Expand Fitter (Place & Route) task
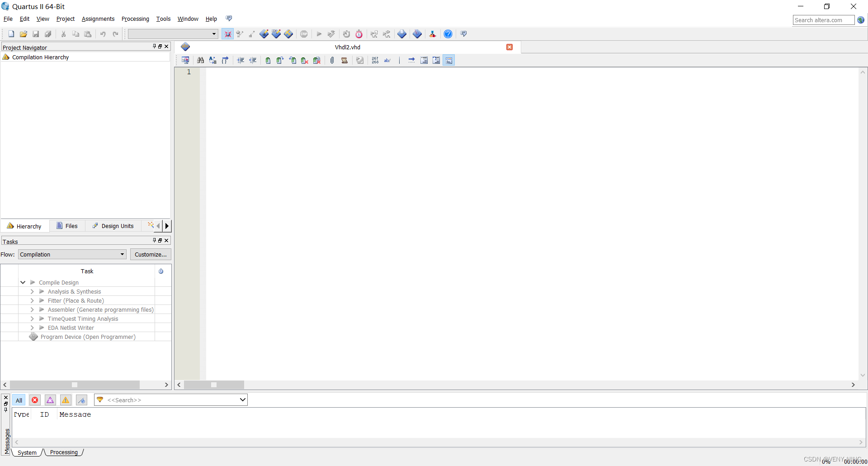Viewport: 868px width, 466px height. coord(32,300)
